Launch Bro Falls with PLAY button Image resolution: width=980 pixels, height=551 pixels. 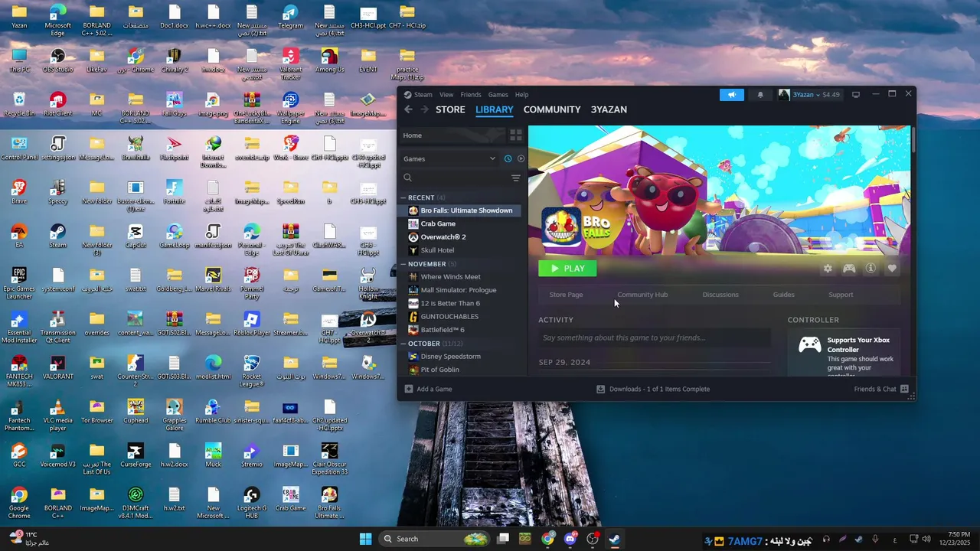[567, 269]
